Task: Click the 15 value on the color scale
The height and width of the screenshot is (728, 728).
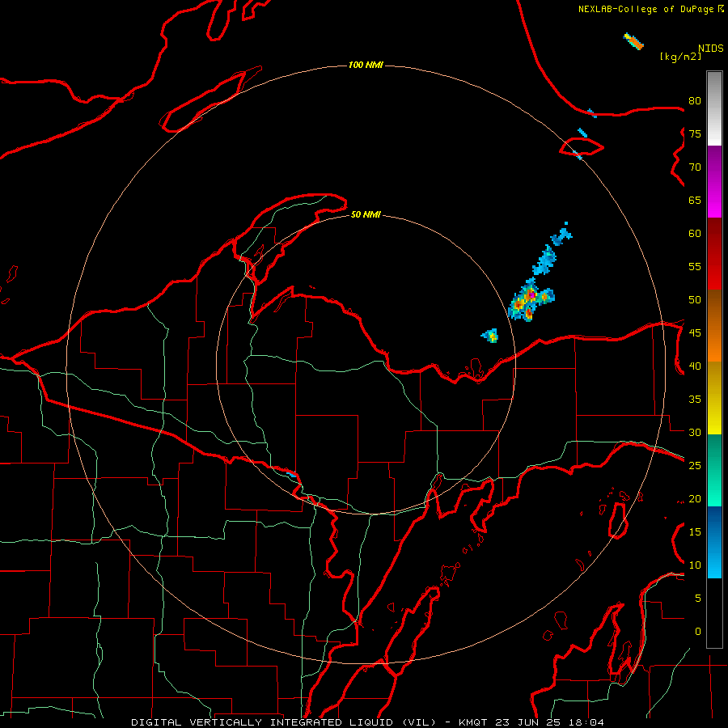Action: tap(695, 532)
